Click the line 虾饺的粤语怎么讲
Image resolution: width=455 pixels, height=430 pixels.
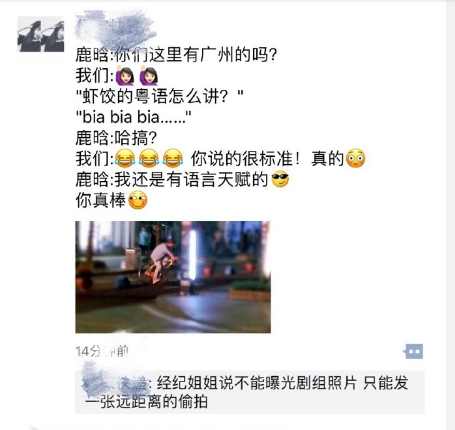(x=159, y=96)
